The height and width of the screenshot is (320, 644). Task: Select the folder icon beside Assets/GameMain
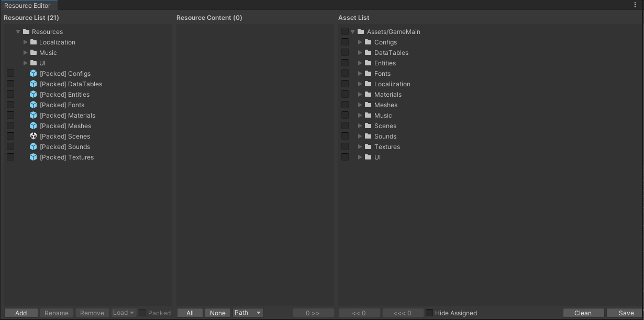coord(360,31)
